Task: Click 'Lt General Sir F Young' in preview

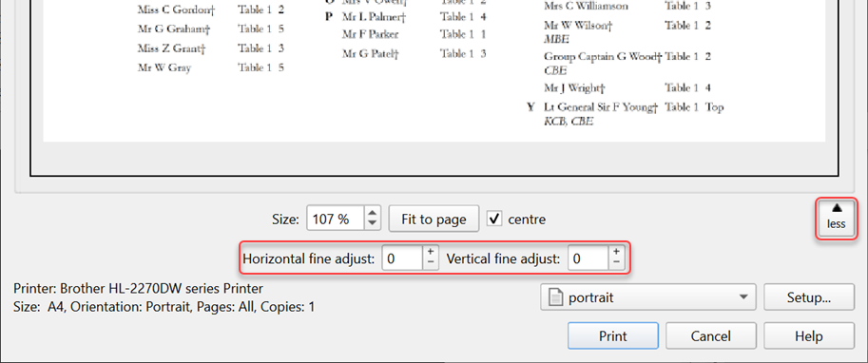Action: (x=601, y=106)
